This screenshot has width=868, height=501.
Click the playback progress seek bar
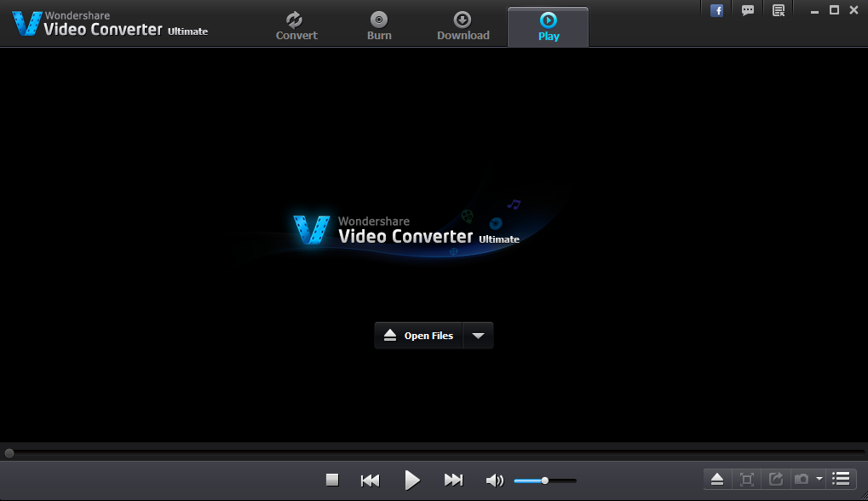click(434, 453)
